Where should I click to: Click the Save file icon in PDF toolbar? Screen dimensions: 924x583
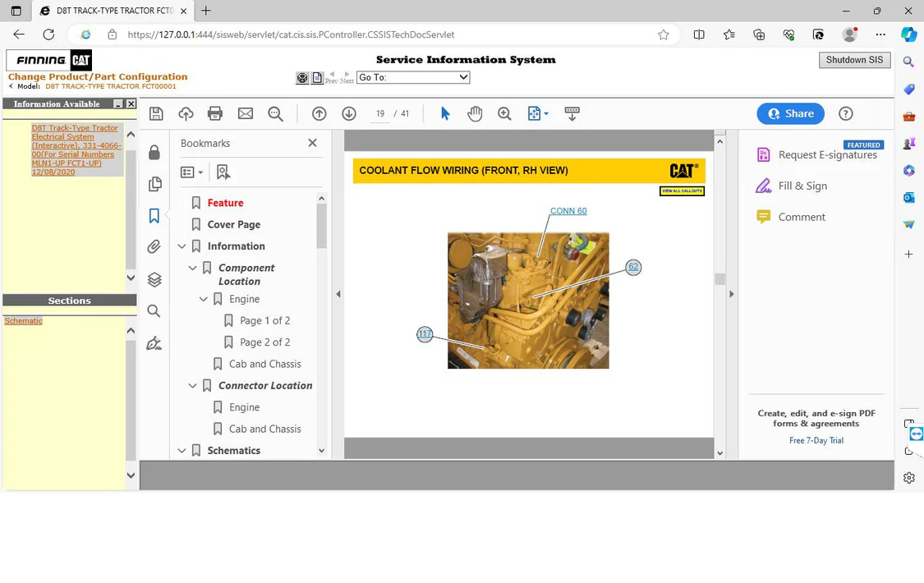click(156, 114)
